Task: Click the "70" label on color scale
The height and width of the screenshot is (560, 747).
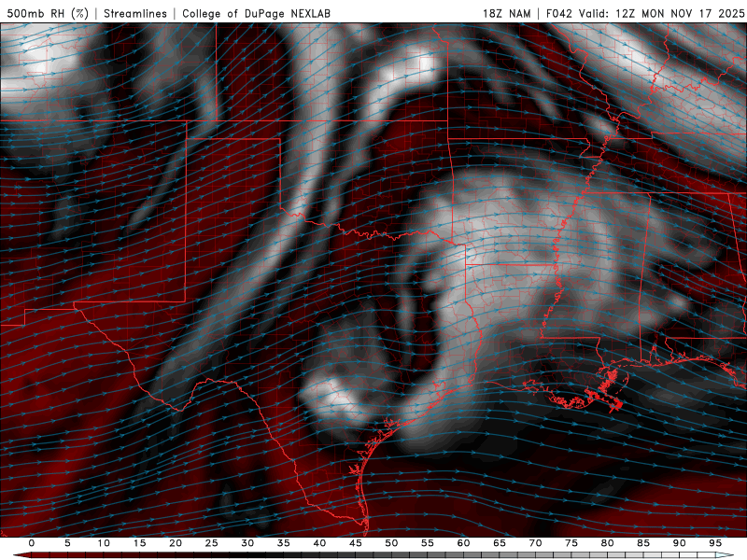Action: pos(535,543)
